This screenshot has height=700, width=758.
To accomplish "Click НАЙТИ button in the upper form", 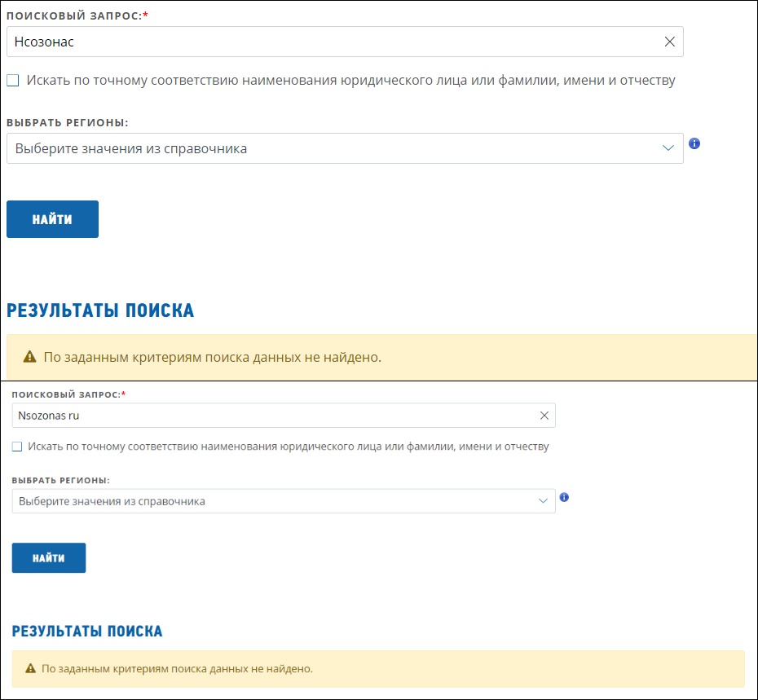I will [x=53, y=219].
